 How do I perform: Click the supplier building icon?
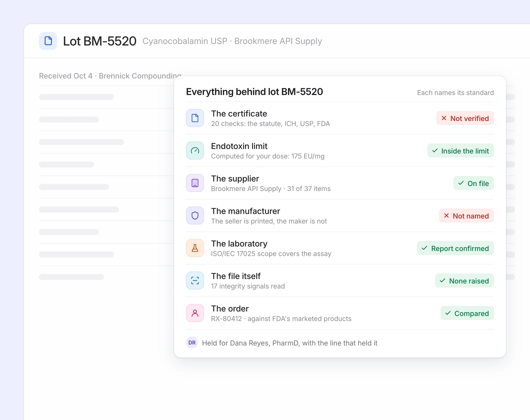click(x=195, y=183)
